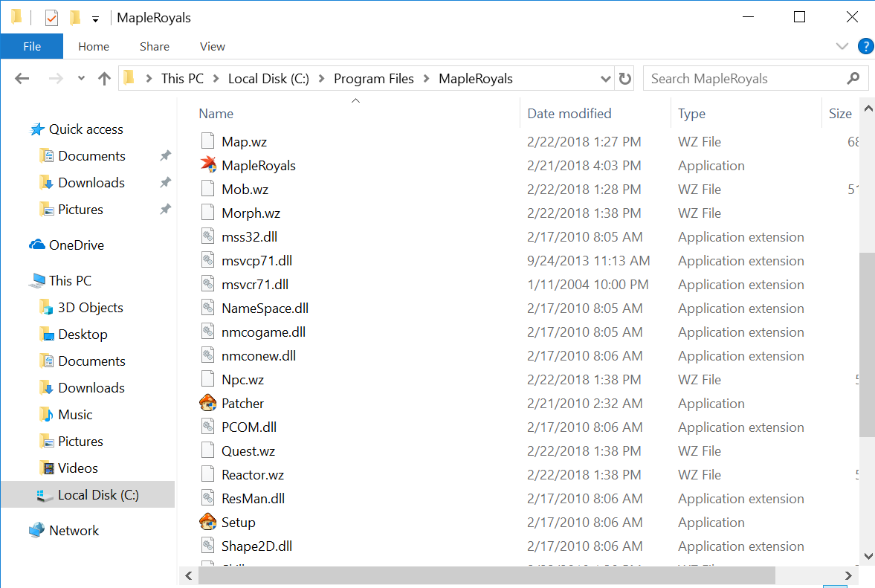Expand the ribbon with the chevron
Image resolution: width=875 pixels, height=588 pixels.
(842, 46)
